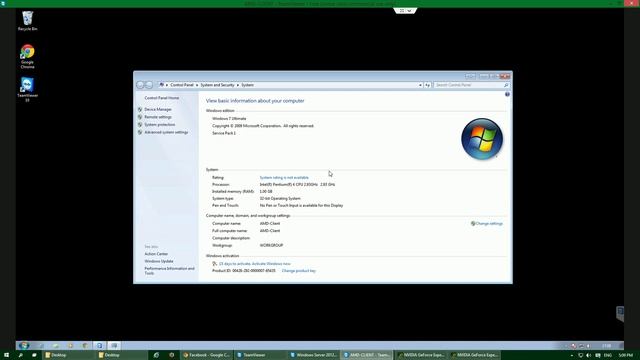Click host taskbar clock
The width and height of the screenshot is (640, 360).
[625, 356]
